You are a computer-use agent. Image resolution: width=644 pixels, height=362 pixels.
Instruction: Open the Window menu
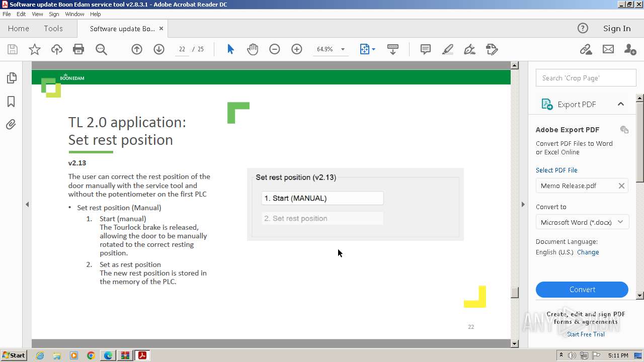tap(74, 14)
